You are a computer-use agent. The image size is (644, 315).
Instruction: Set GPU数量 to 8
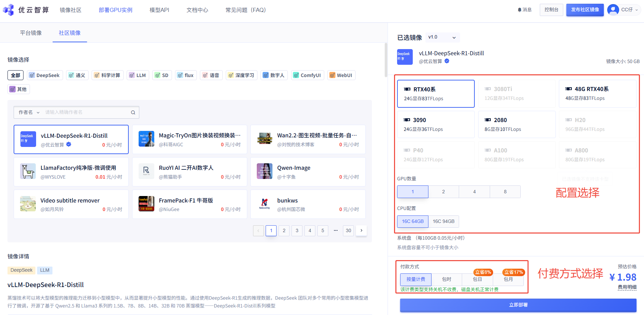505,192
